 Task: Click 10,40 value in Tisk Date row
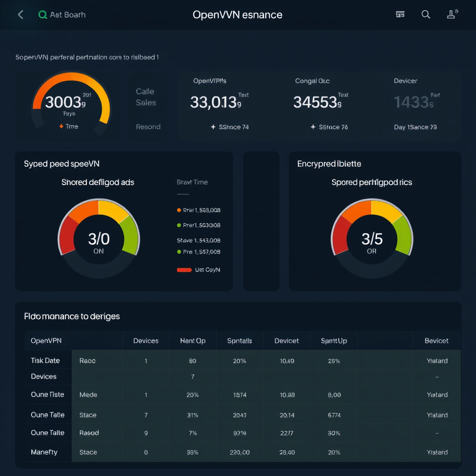tap(287, 361)
